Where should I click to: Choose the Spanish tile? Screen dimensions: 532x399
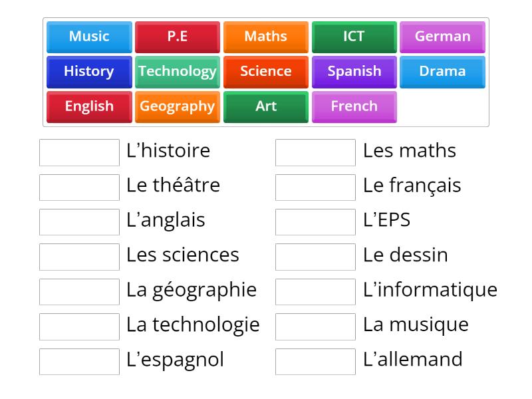[354, 72]
